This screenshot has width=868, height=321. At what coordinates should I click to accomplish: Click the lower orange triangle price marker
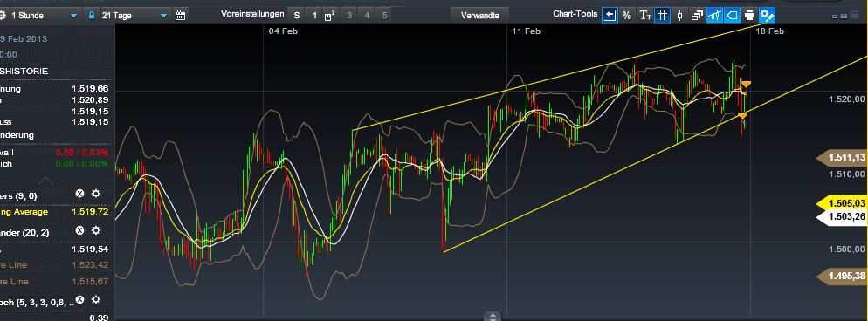(742, 115)
